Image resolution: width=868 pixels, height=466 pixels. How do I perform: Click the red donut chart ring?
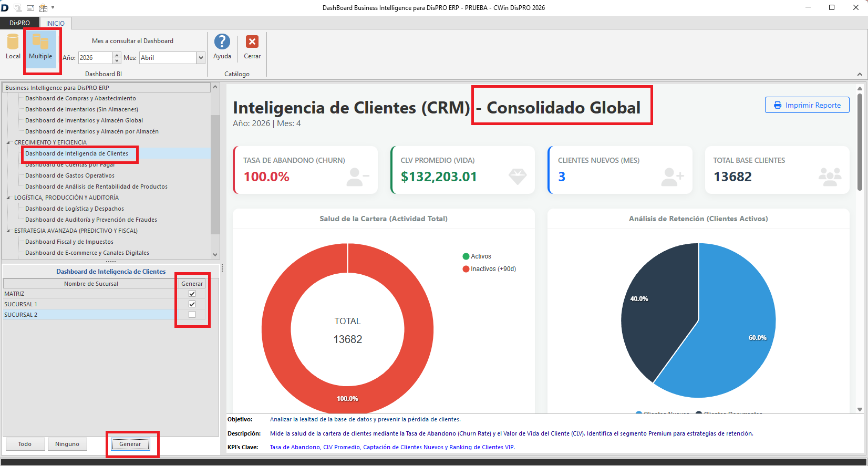[276, 328]
